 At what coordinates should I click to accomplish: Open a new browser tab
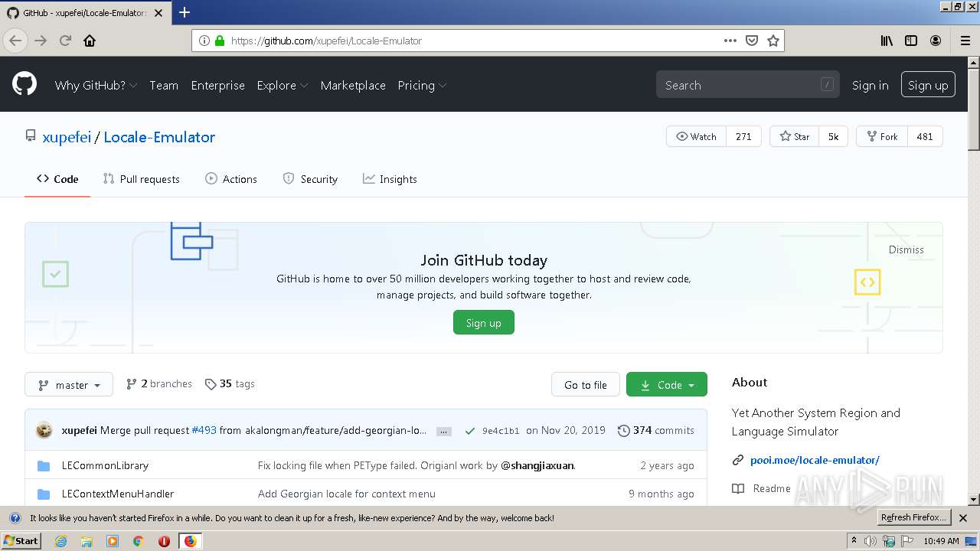coord(185,12)
